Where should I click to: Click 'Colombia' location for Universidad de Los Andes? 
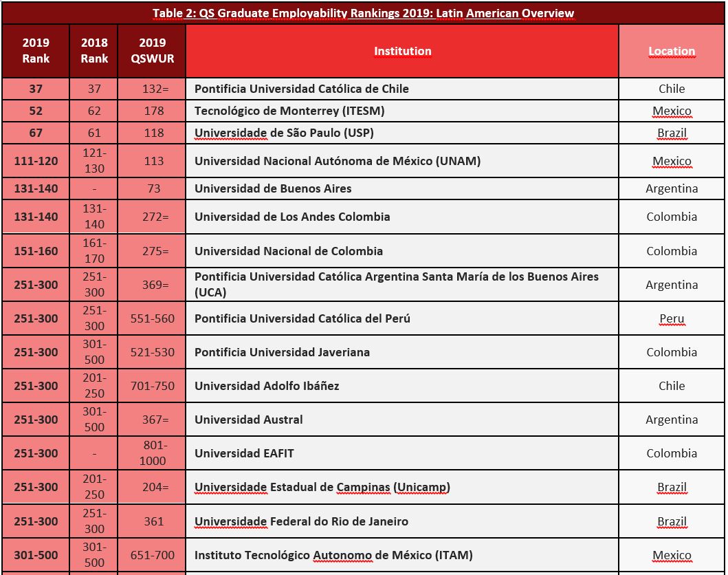tap(672, 217)
